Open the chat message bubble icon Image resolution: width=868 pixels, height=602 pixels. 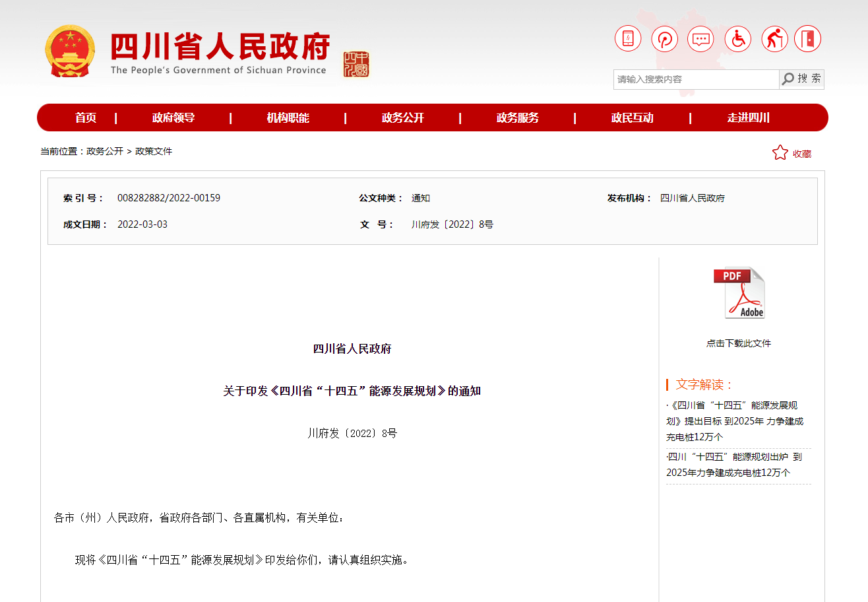700,39
